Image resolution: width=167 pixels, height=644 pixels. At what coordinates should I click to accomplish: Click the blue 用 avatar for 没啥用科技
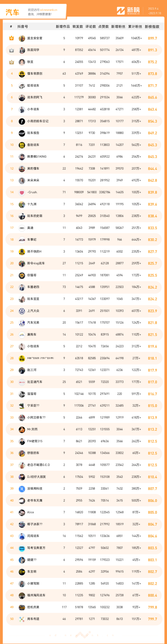click(22, 488)
